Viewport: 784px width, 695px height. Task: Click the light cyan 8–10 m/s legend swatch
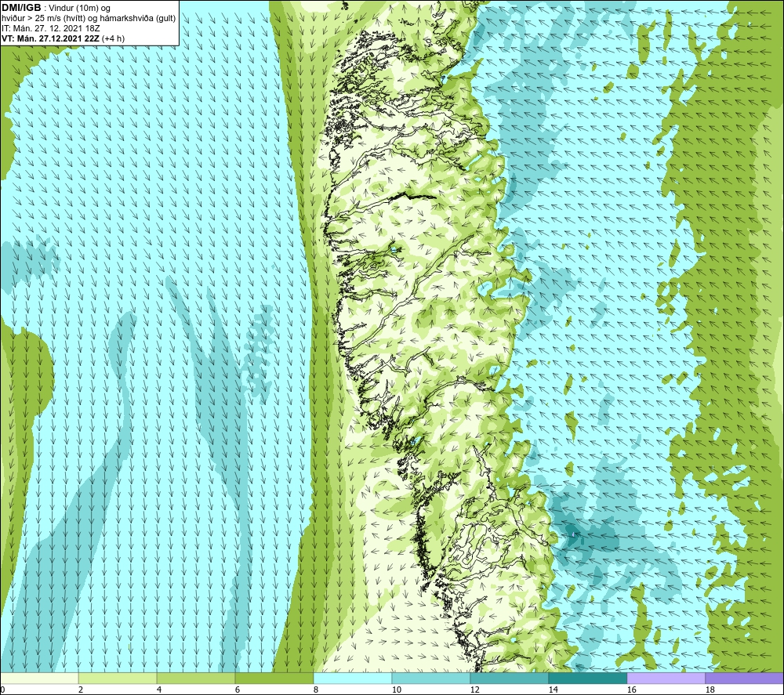(353, 678)
